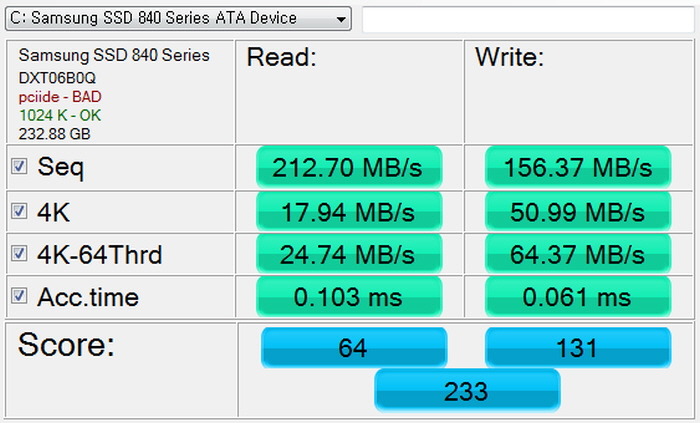Uncheck the 4K test checkbox
700x423 pixels.
19,211
